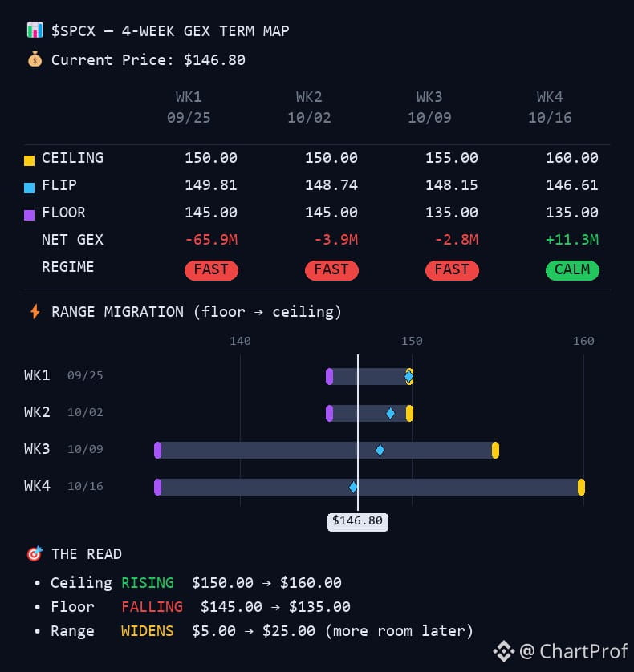Image resolution: width=634 pixels, height=672 pixels.
Task: Click the purple floor marker on WK1 bar
Action: (330, 376)
